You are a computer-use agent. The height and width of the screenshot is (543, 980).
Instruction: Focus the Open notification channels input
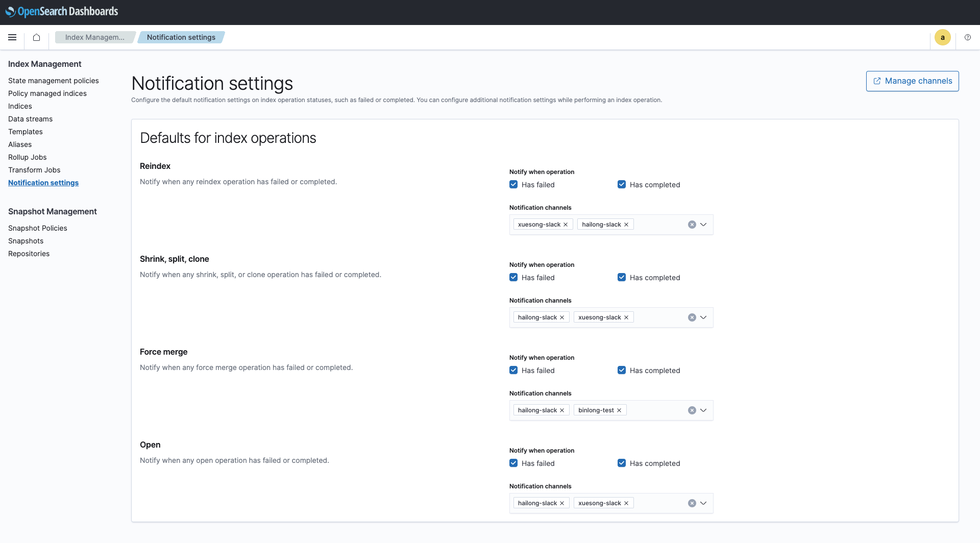coord(611,503)
